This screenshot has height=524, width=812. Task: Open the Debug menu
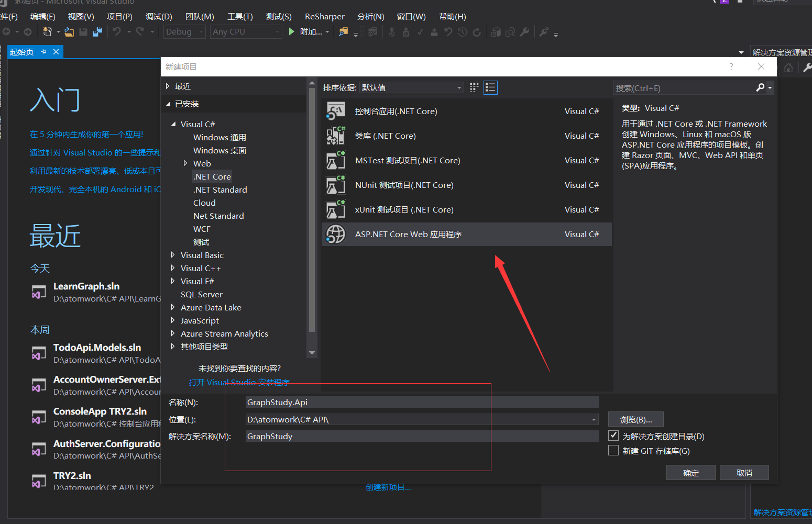point(159,17)
